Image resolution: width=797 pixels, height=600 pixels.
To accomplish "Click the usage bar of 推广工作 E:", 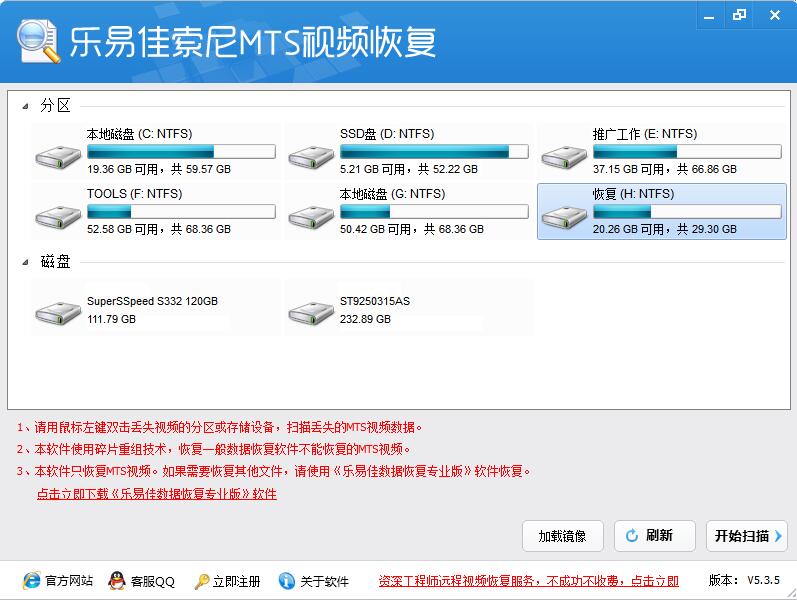I will (687, 152).
